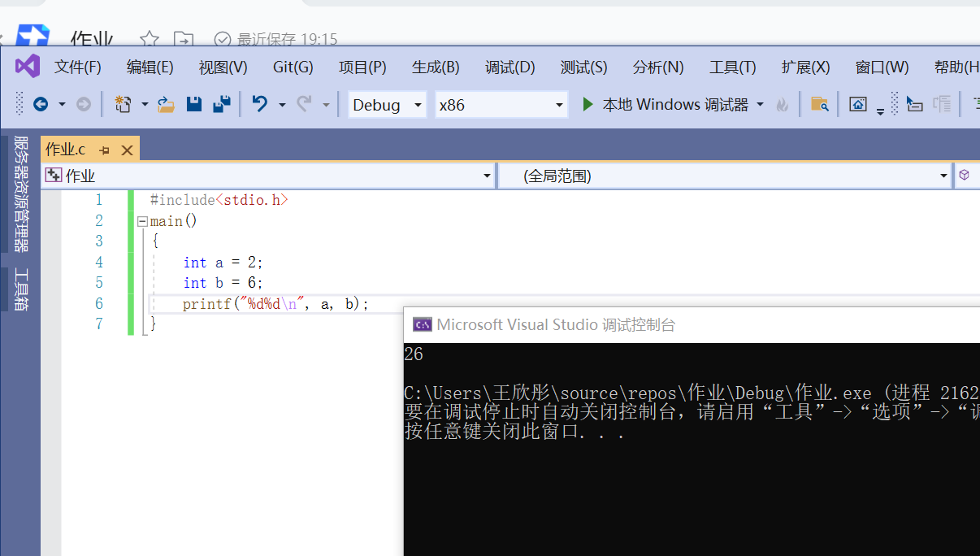Start debugging with the green play arrow

pyautogui.click(x=588, y=104)
